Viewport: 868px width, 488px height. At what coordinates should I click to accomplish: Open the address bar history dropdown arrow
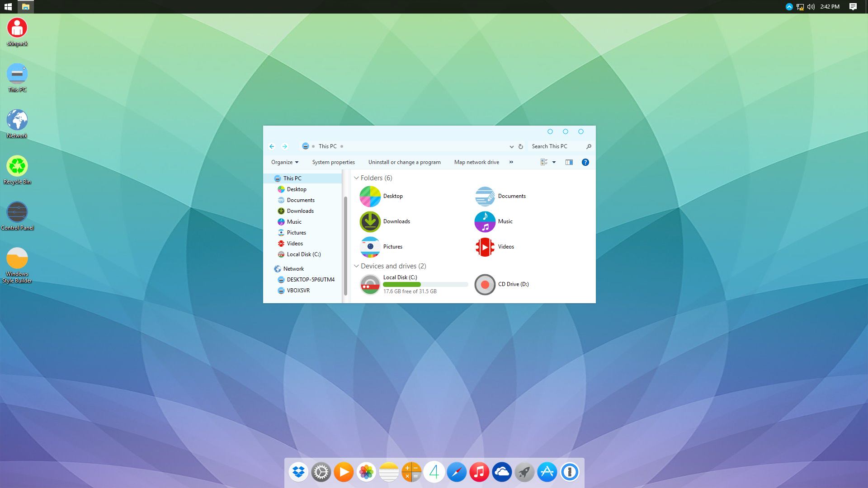click(511, 146)
